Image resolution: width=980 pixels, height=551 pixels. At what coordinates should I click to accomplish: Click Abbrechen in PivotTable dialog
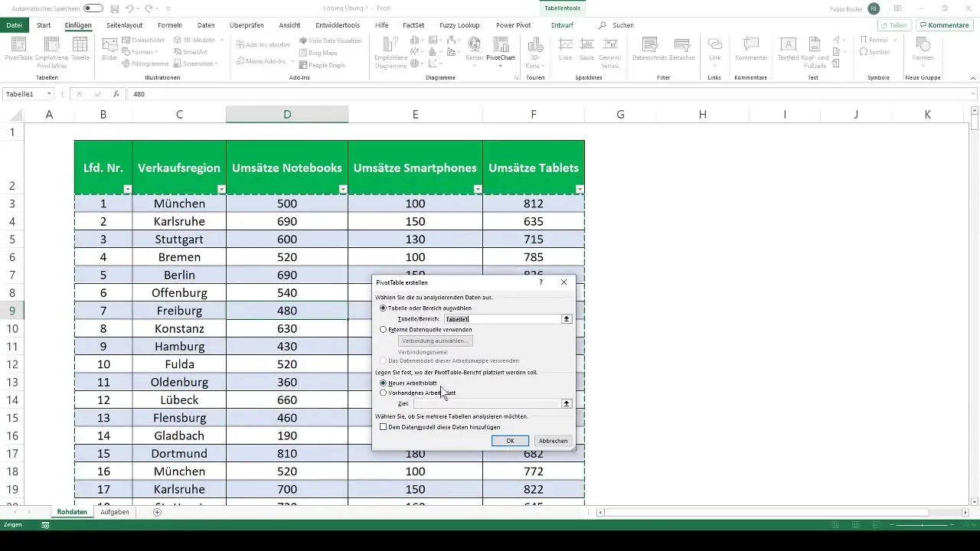tap(553, 441)
